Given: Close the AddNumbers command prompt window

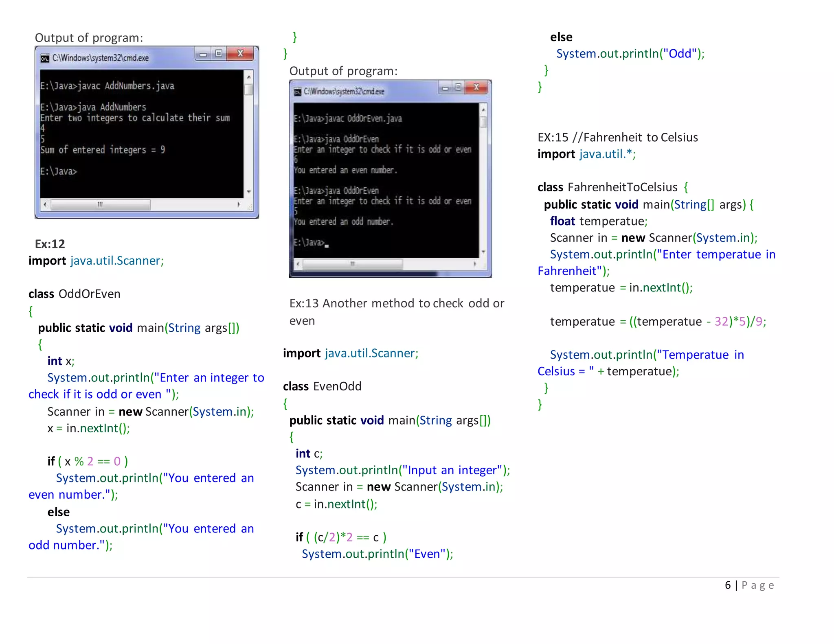Looking at the screenshot, I should point(241,54).
